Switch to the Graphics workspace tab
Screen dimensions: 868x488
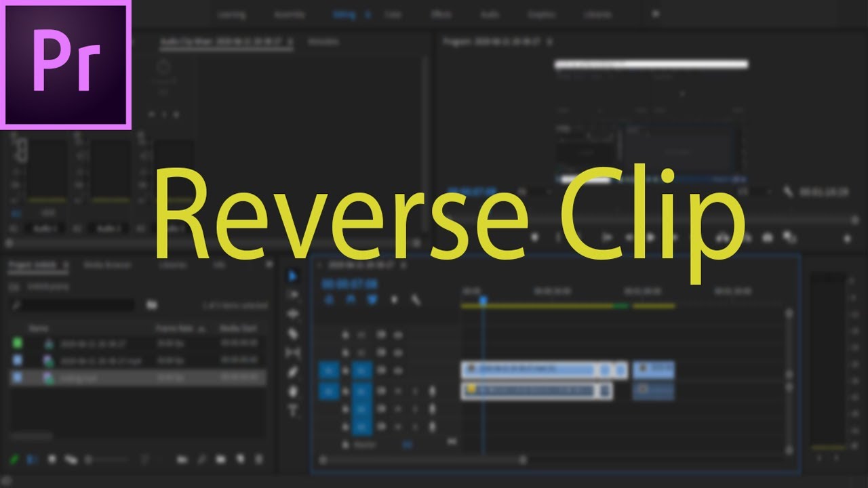coord(541,14)
